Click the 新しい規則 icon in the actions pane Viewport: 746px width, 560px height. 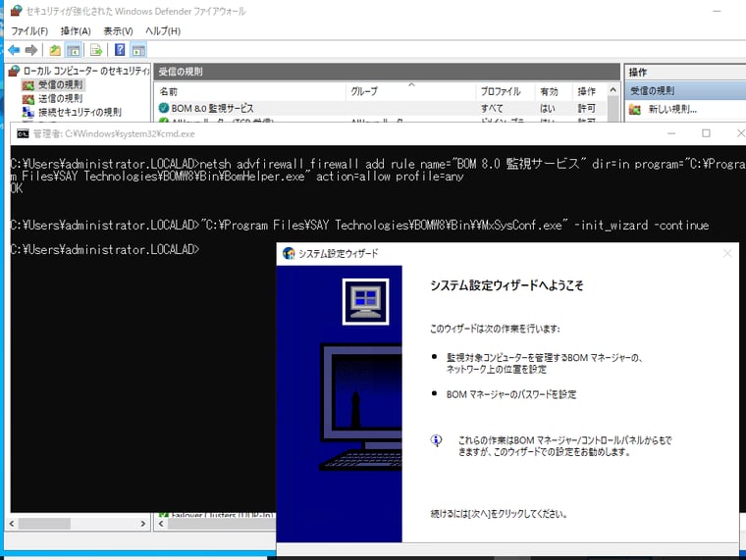point(635,109)
